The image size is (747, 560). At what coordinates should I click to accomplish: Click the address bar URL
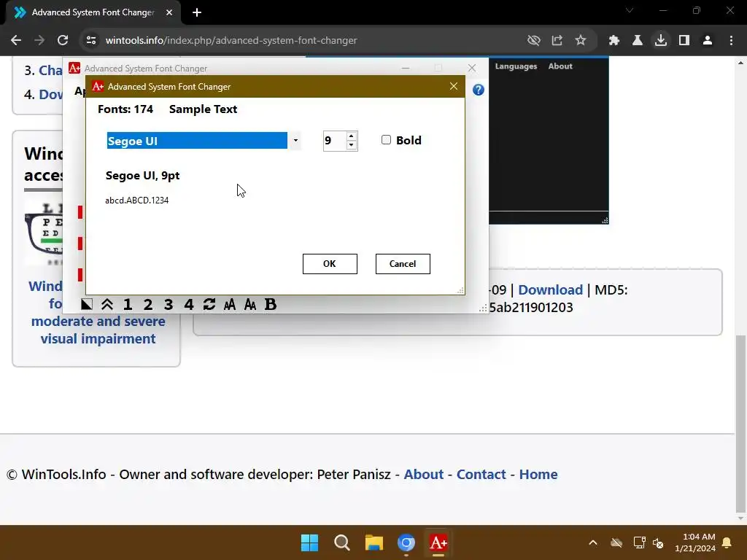[x=231, y=40]
